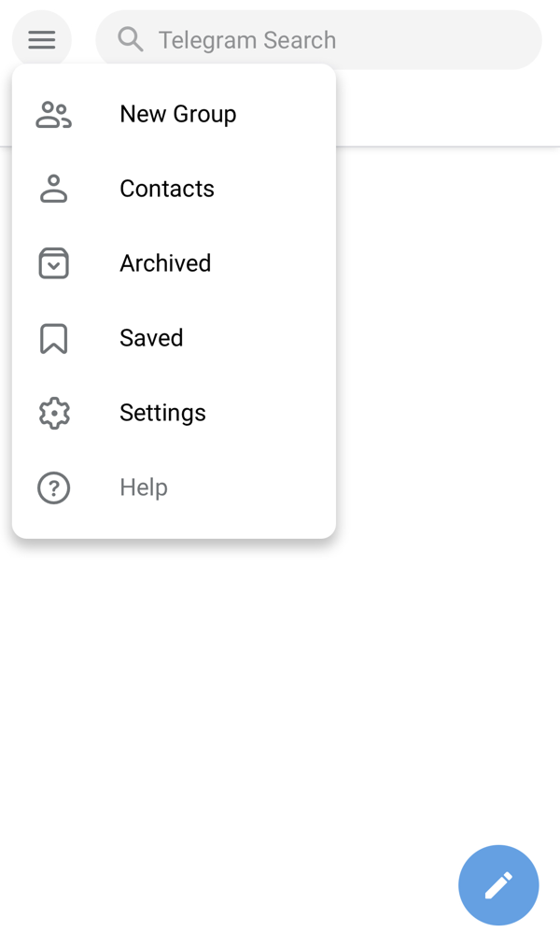560x946 pixels.
Task: Open Contacts from the menu
Action: pyautogui.click(x=167, y=189)
